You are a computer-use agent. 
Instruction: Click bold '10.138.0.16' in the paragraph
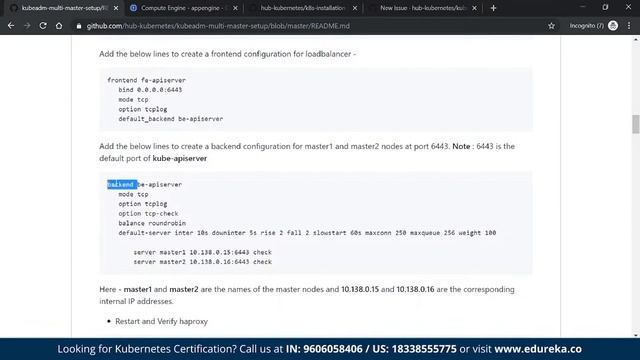click(x=415, y=289)
